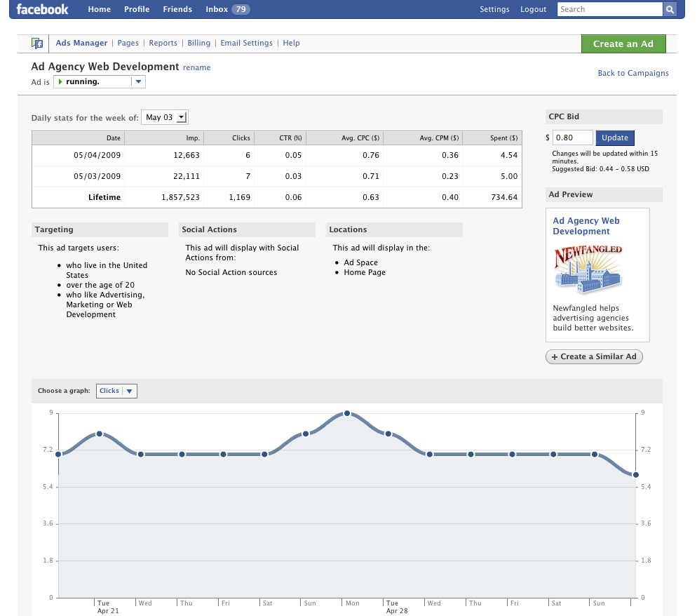Click the Newfangled ad image
This screenshot has height=616, width=697.
588,269
